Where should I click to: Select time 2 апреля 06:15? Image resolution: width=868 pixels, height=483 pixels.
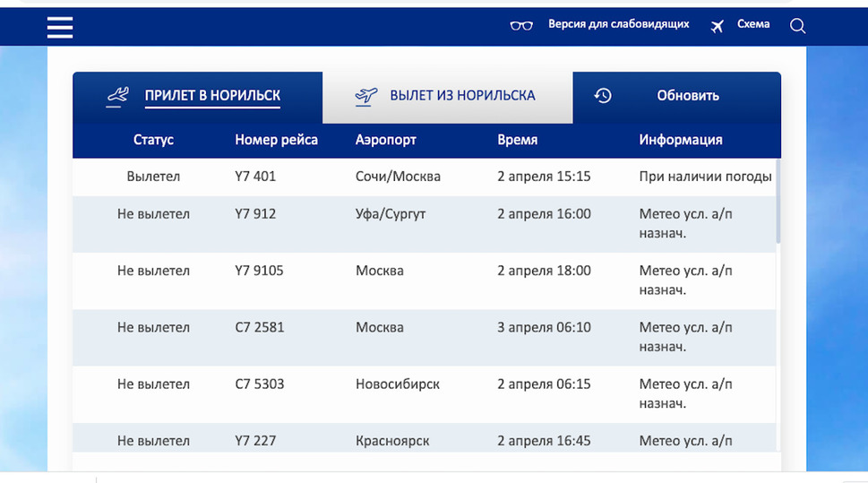tap(544, 384)
